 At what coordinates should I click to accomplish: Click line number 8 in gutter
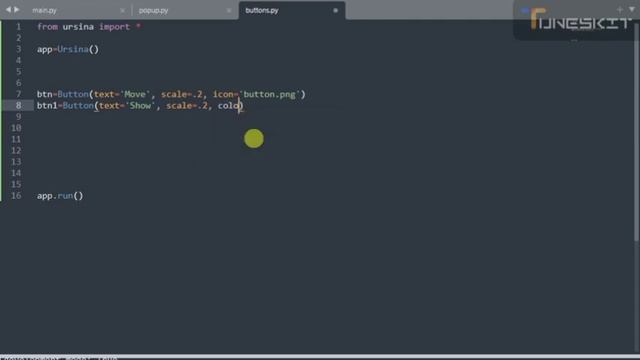point(18,106)
